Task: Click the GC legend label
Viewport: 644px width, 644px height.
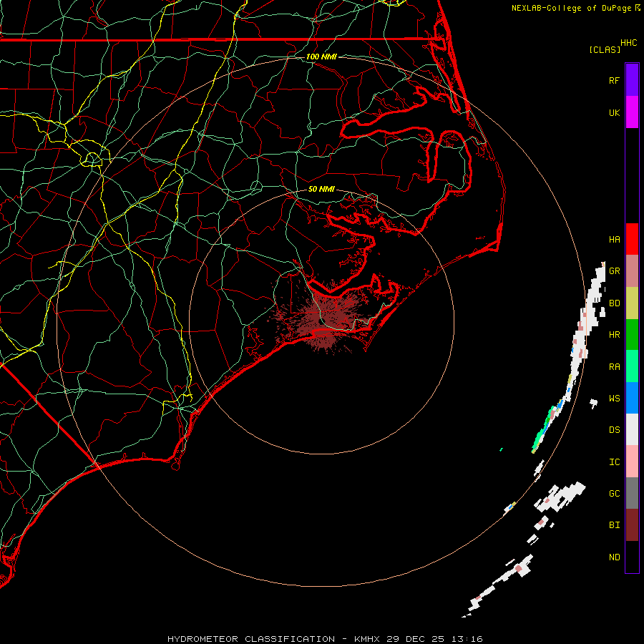Action: click(x=615, y=494)
